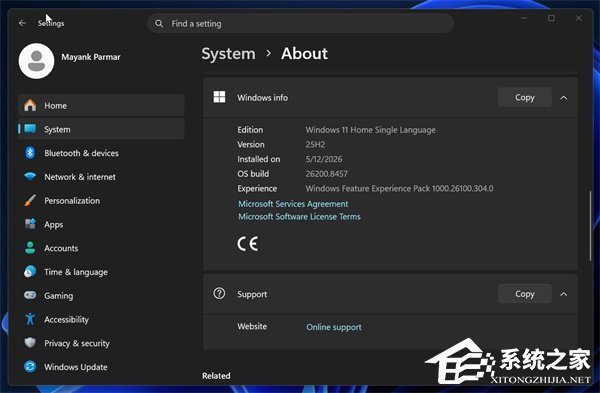
Task: Click the Windows Update sync icon
Action: pos(30,367)
